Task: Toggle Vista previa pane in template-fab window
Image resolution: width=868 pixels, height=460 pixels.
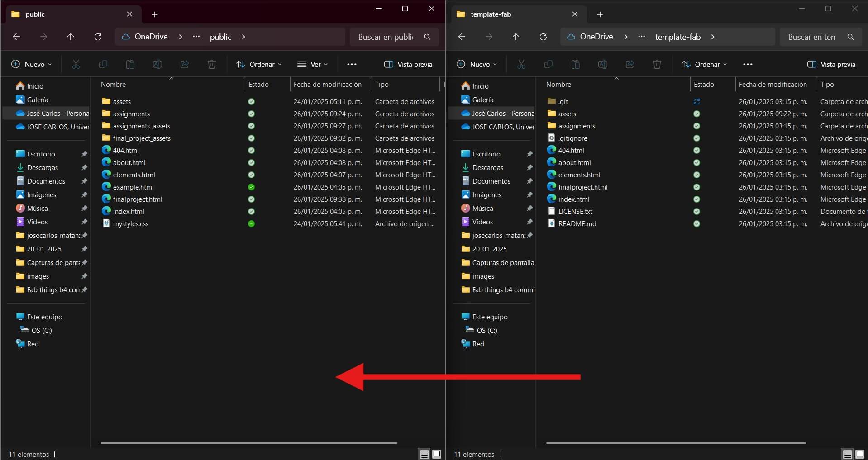Action: click(831, 64)
